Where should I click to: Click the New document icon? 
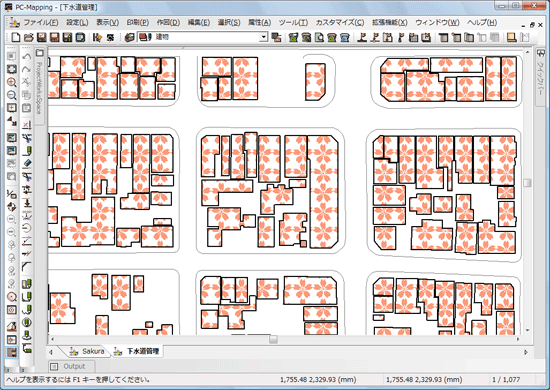16,37
